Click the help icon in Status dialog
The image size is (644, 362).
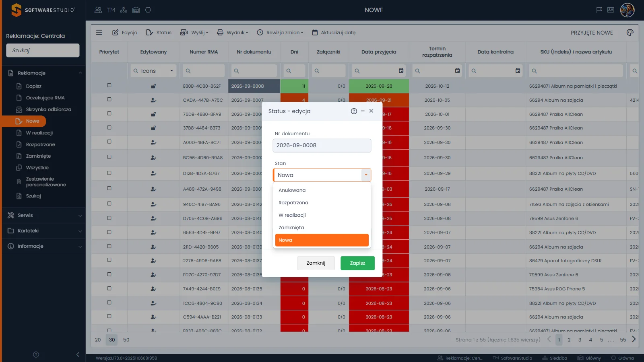[354, 111]
